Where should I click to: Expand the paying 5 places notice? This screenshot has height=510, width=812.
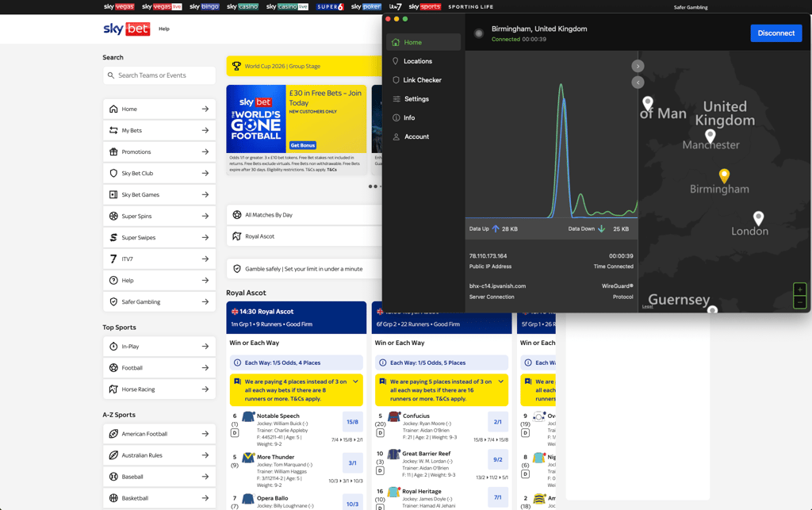[501, 382]
